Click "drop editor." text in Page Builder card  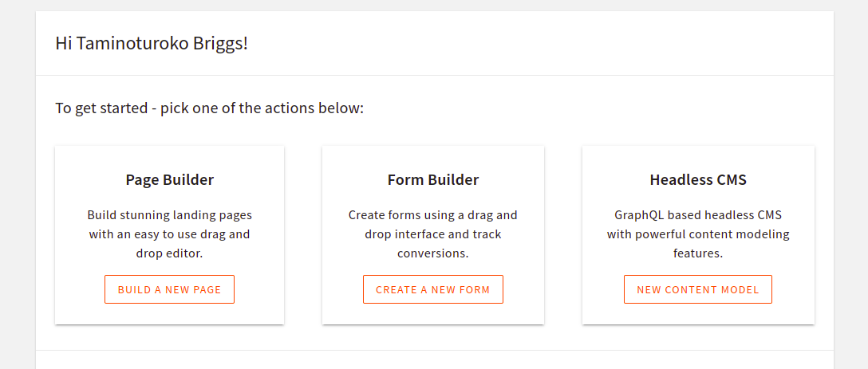pos(169,253)
